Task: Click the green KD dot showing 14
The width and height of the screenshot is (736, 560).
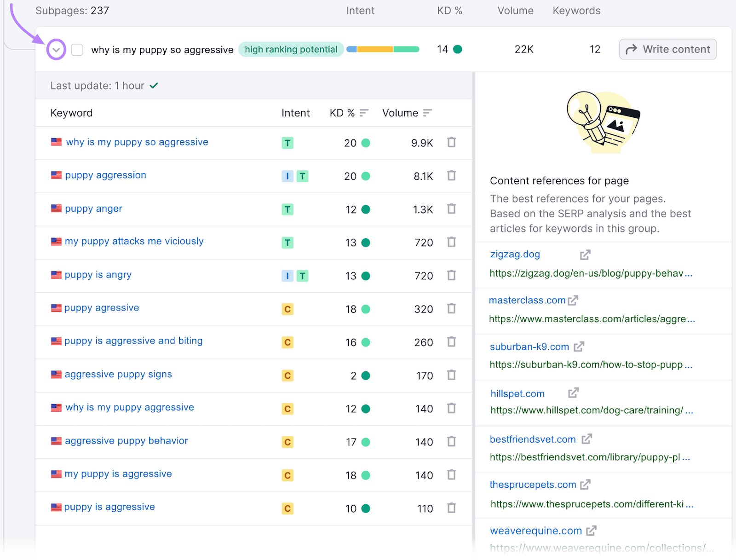Action: (457, 49)
